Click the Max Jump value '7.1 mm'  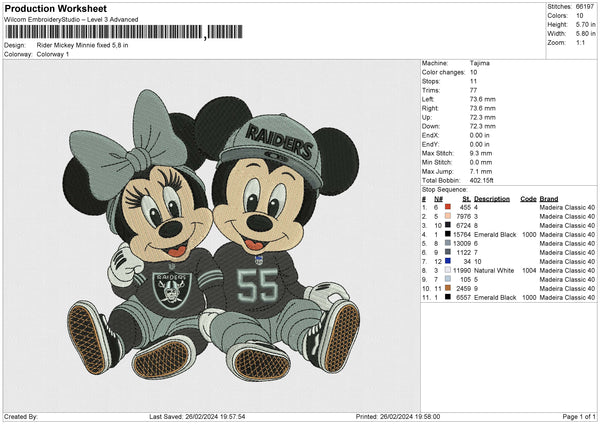tap(481, 171)
